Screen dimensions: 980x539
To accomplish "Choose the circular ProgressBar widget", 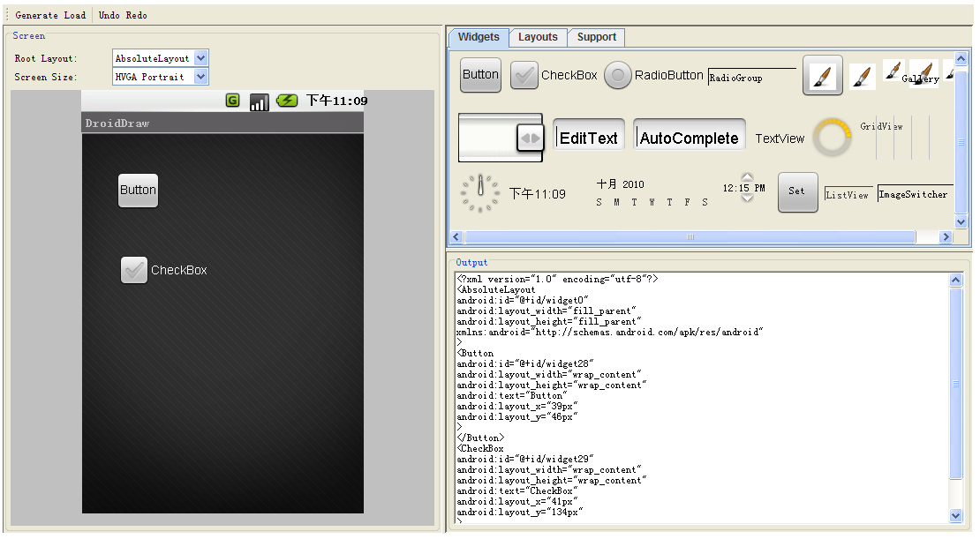I will 832,138.
